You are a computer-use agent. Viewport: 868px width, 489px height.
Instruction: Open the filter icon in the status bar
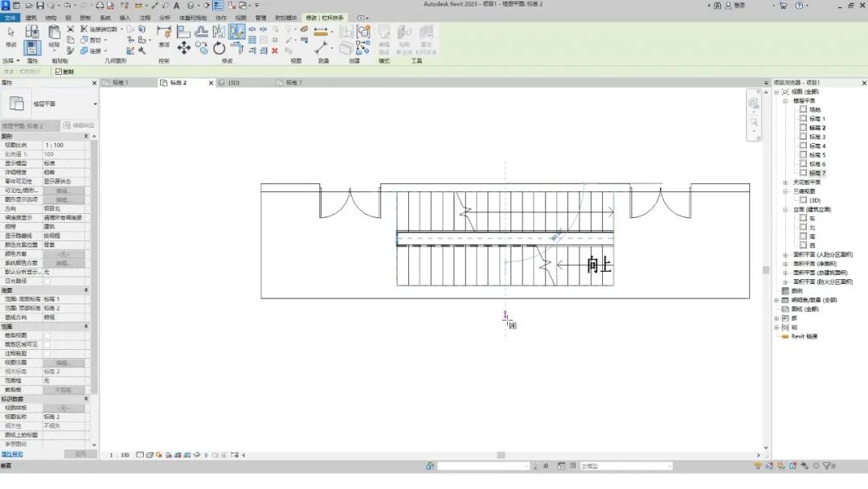(x=828, y=466)
